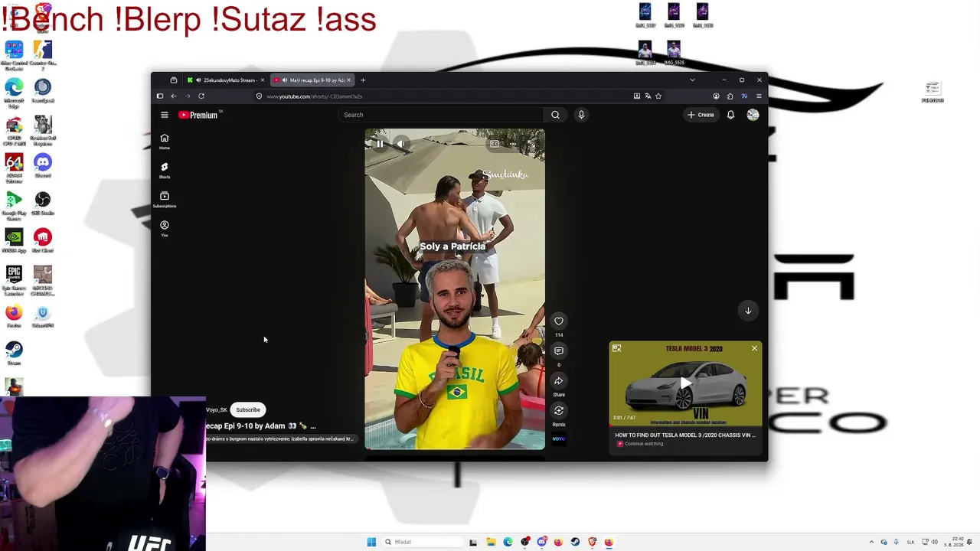
Task: Open Epic Games Launcher desktop shortcut
Action: point(14,281)
